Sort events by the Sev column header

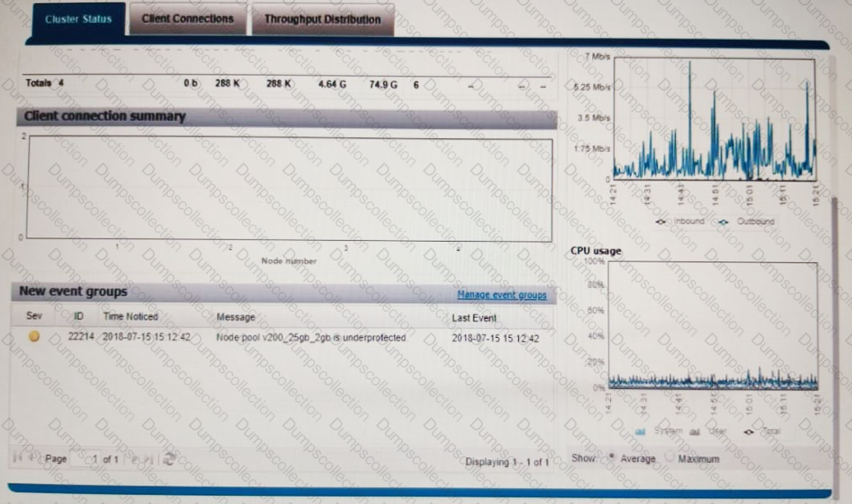point(34,316)
